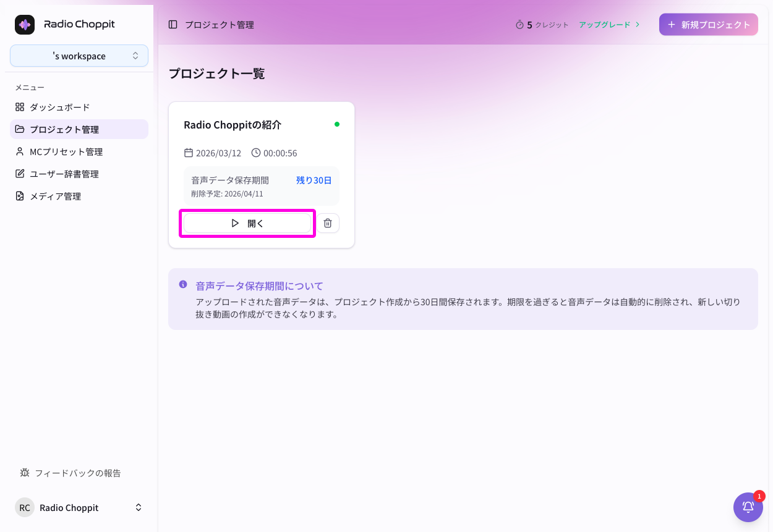The height and width of the screenshot is (532, 773).
Task: Select プロジェクト管理 in the sidebar
Action: pos(79,129)
